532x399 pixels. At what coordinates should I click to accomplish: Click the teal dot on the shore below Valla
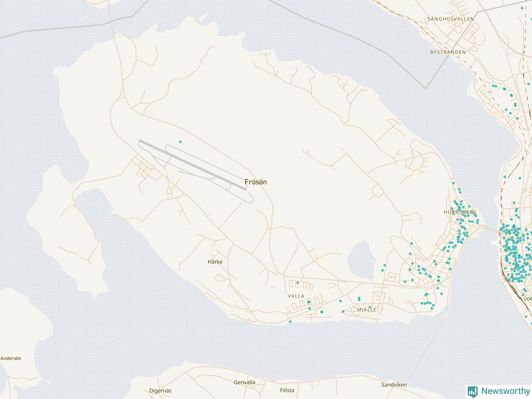[290, 321]
